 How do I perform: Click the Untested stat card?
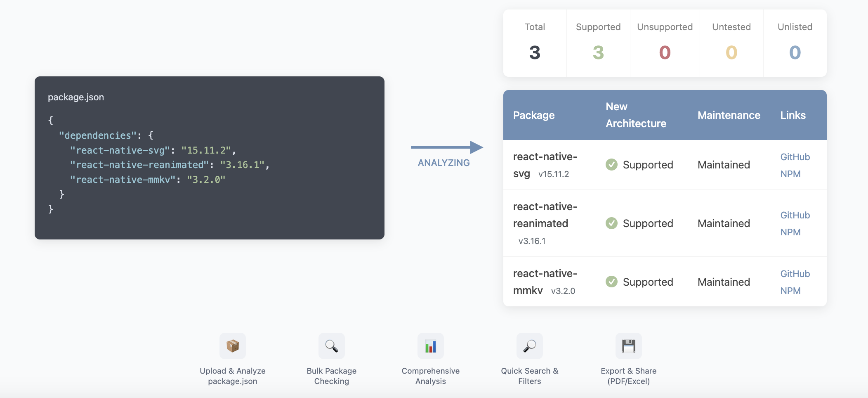tap(731, 43)
